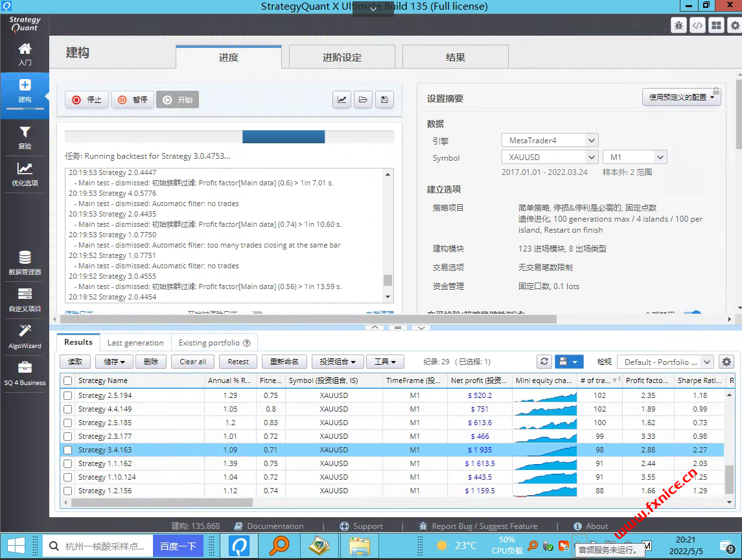
Task: Select the 建构 builder sidebar icon
Action: [x=25, y=91]
